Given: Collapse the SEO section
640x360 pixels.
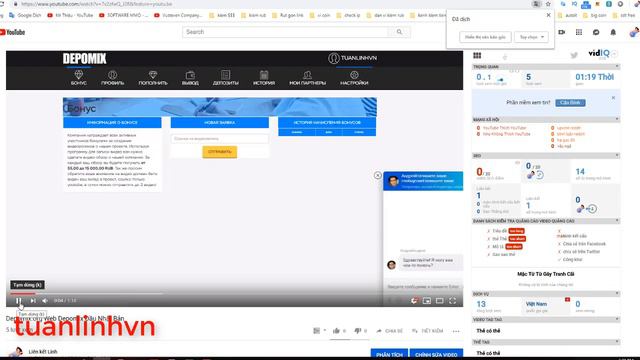Looking at the screenshot, I should tap(617, 156).
